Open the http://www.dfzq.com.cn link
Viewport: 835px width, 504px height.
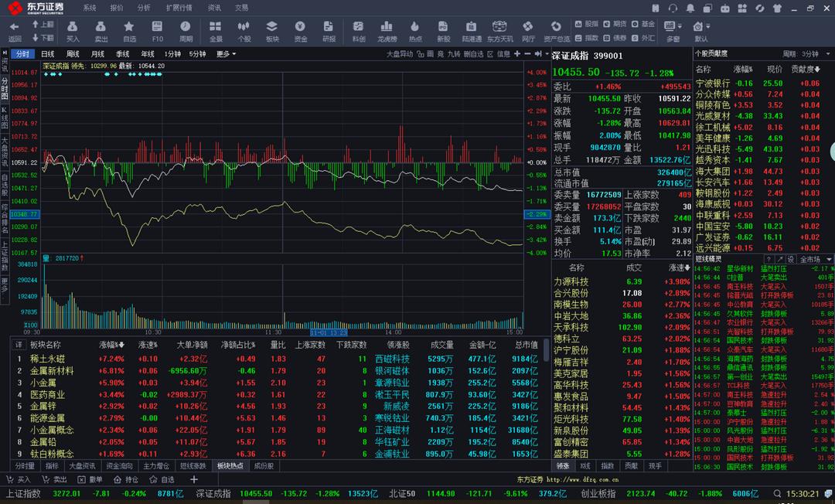(x=583, y=479)
